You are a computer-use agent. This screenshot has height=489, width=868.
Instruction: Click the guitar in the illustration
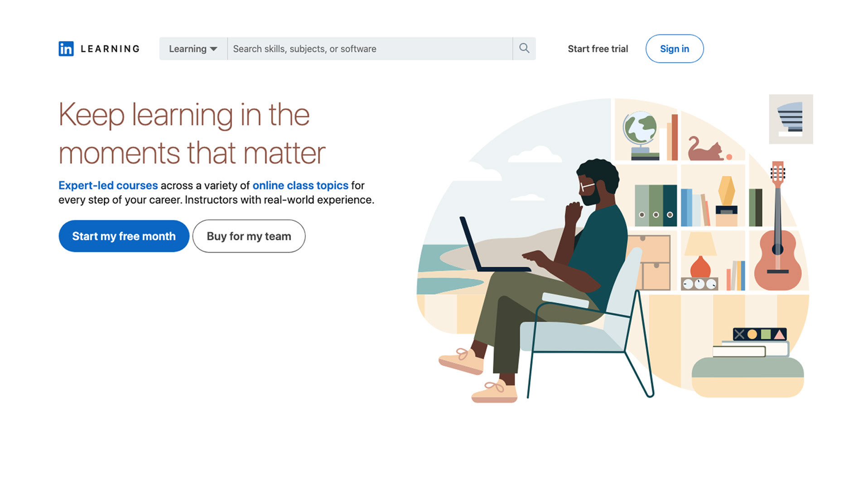point(777,225)
